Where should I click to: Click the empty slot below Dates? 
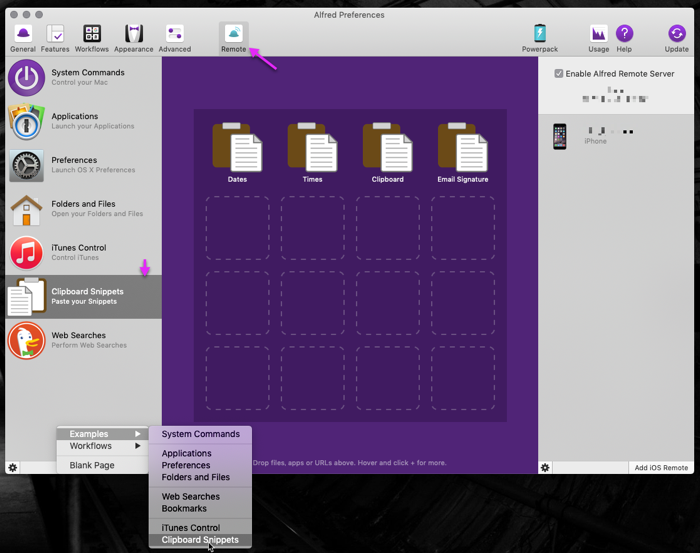[x=237, y=228]
